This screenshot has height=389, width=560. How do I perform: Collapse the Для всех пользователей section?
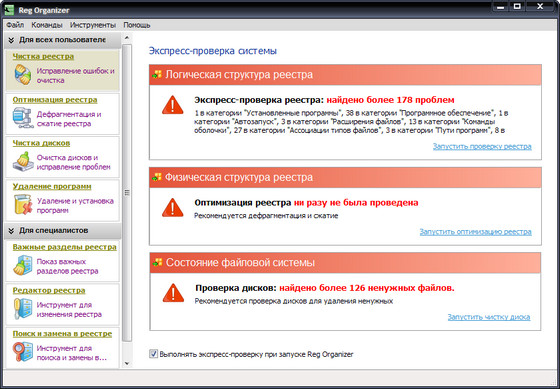click(x=11, y=40)
